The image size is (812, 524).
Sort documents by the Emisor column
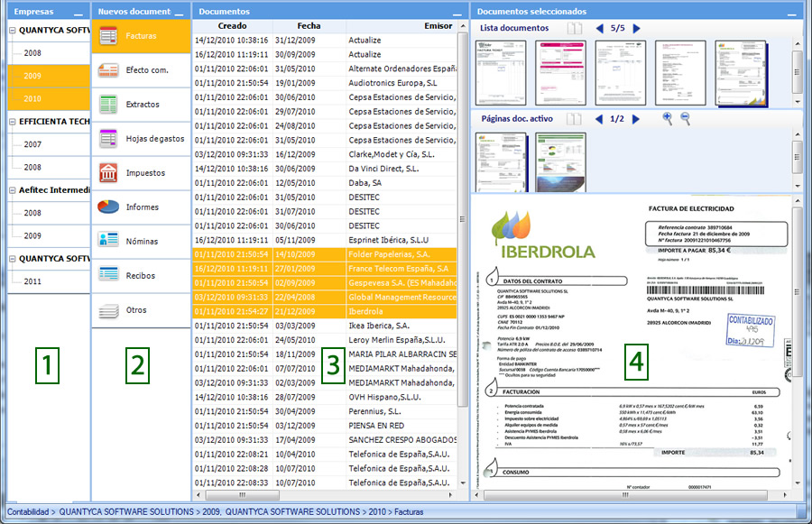(401, 26)
